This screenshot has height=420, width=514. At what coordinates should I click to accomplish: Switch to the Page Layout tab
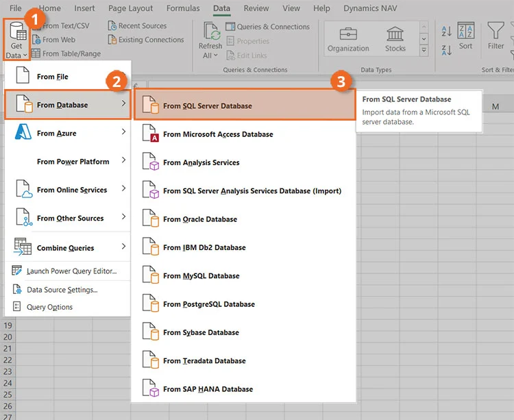[x=130, y=8]
